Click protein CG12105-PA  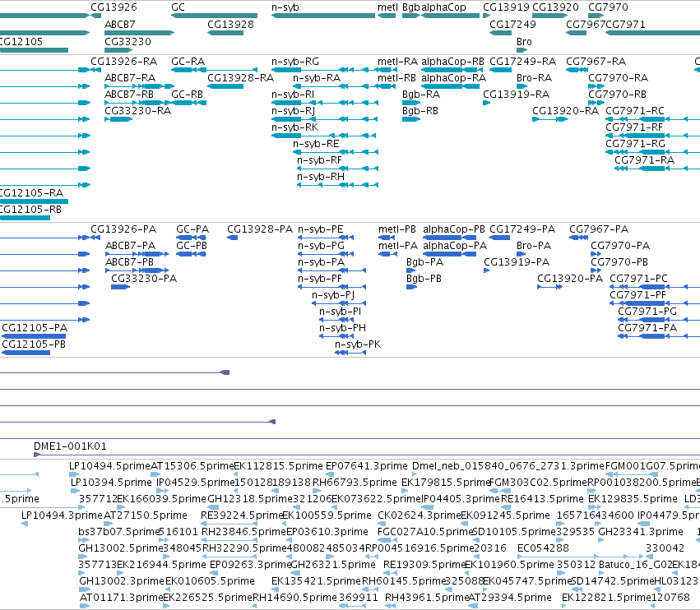pos(35,327)
